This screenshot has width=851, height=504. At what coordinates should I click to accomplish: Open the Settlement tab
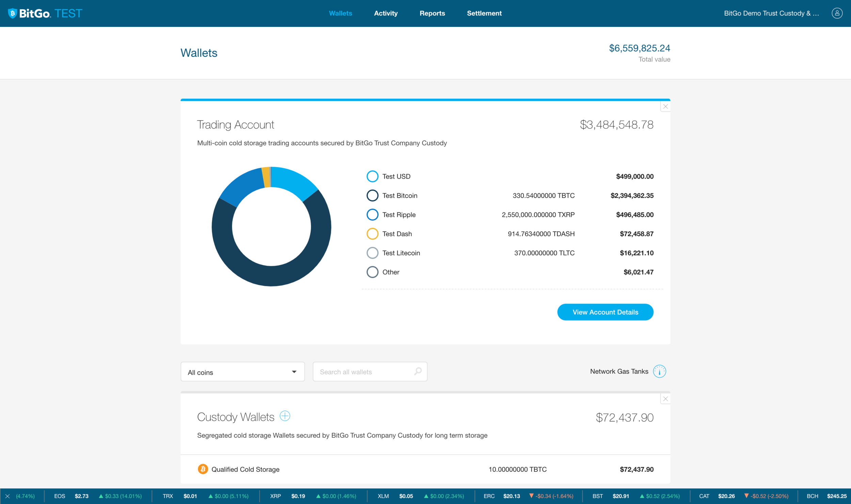(484, 13)
